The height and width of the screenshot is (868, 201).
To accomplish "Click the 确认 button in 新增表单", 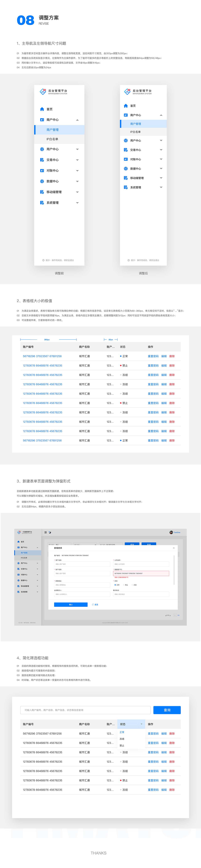I will pyautogui.click(x=71, y=605).
